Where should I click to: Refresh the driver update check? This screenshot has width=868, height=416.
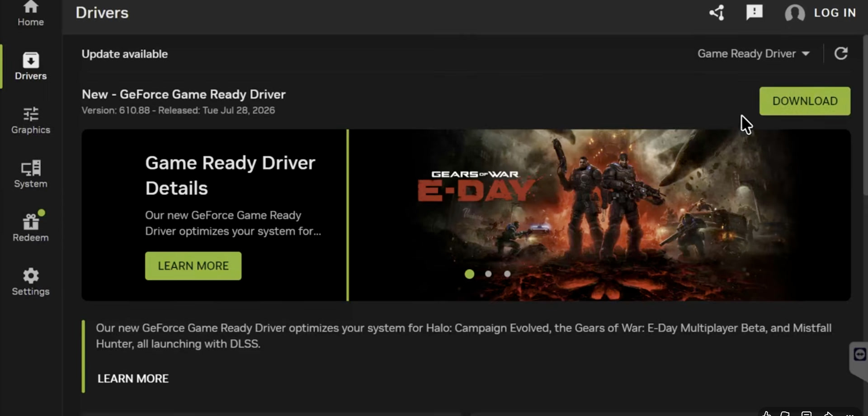click(841, 53)
